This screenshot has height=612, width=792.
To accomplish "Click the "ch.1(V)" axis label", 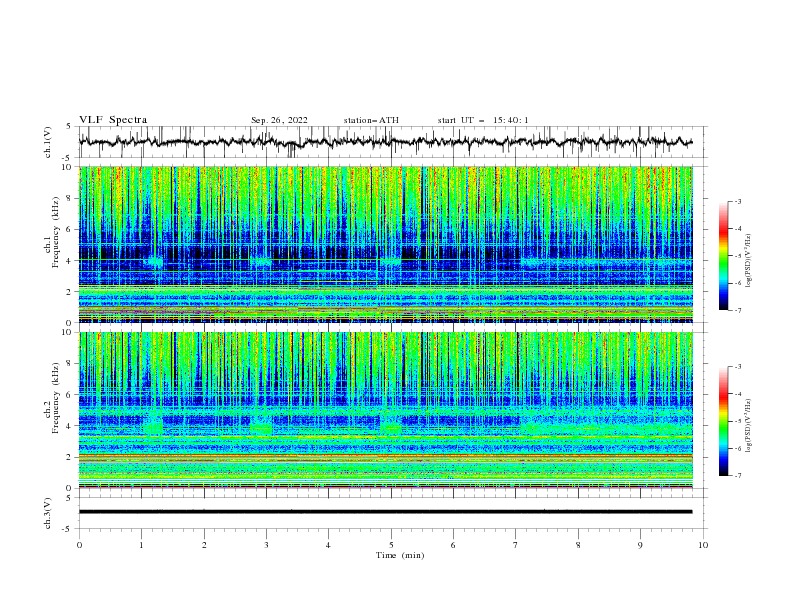I will [48, 142].
